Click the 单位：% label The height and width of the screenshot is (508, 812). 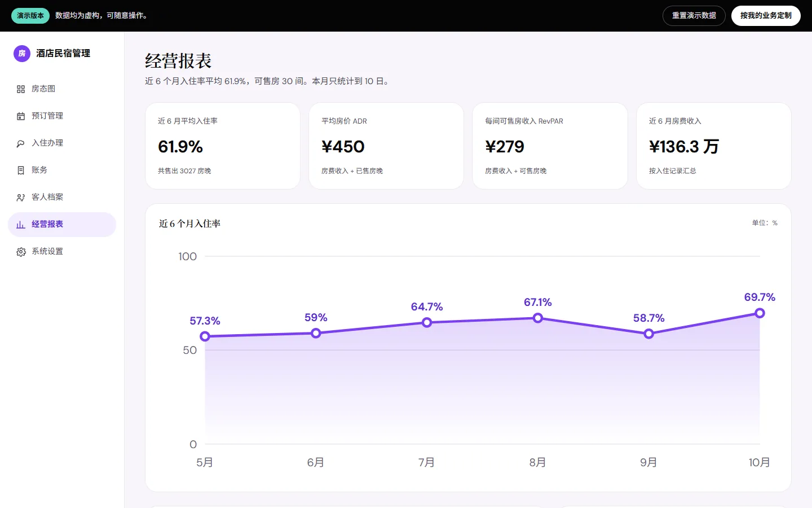[765, 223]
